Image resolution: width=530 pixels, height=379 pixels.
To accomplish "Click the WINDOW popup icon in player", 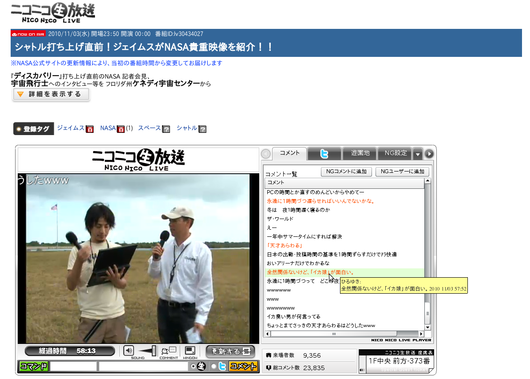I will coord(190,351).
